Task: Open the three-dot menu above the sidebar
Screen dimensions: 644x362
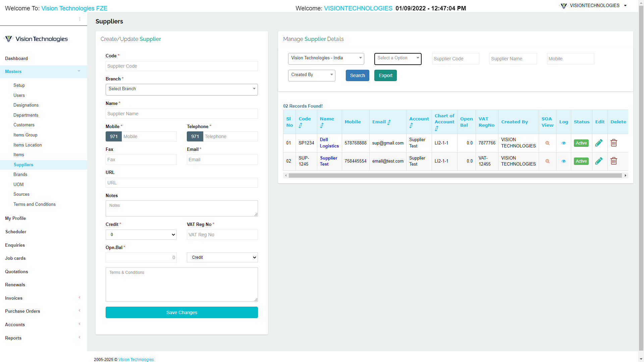Action: pos(80,19)
